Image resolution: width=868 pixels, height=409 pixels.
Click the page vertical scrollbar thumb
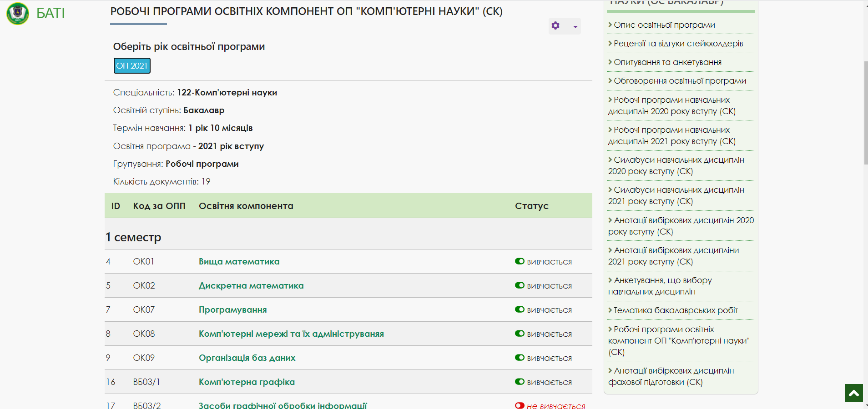866,113
